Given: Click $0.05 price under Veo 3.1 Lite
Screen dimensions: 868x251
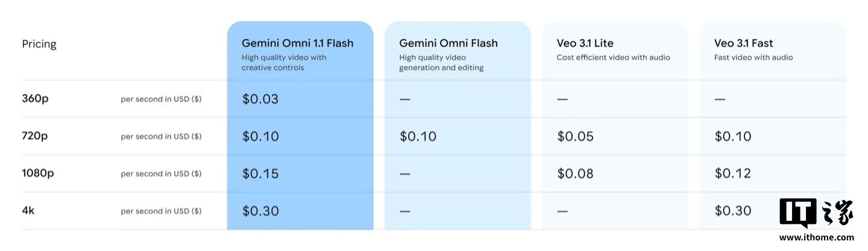Looking at the screenshot, I should pyautogui.click(x=575, y=137).
